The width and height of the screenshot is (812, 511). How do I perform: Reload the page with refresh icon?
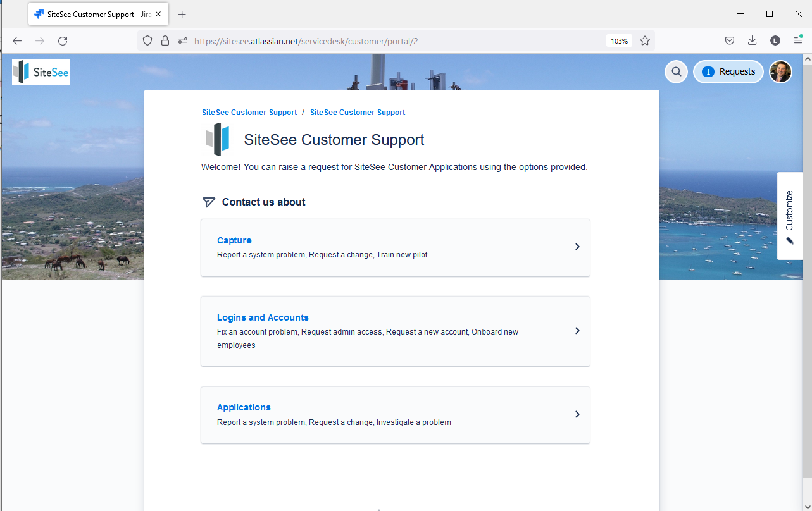(x=63, y=40)
